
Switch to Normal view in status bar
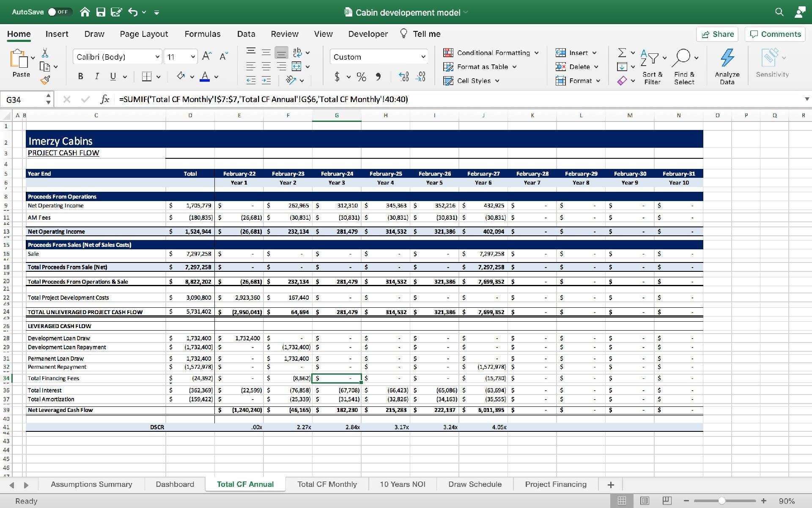click(x=622, y=501)
